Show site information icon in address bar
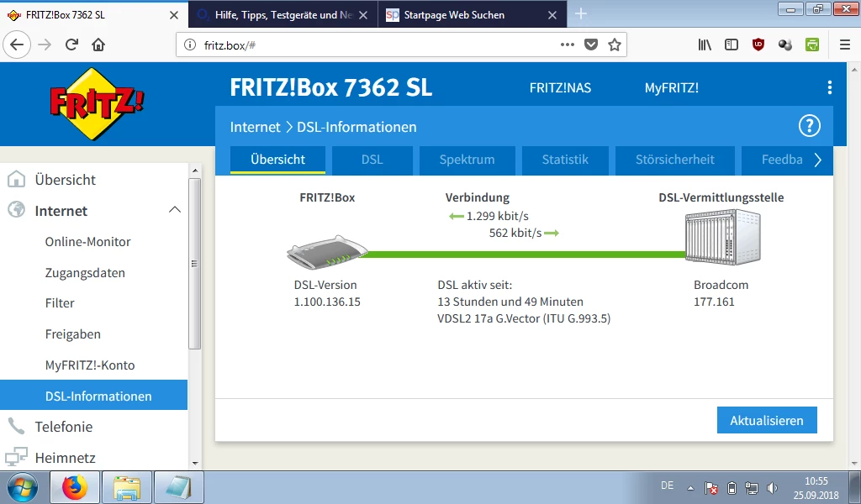Screen dimensions: 861x504 pos(189,45)
